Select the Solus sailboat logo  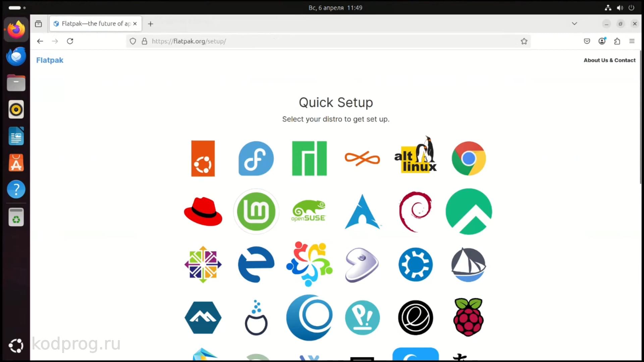click(469, 264)
